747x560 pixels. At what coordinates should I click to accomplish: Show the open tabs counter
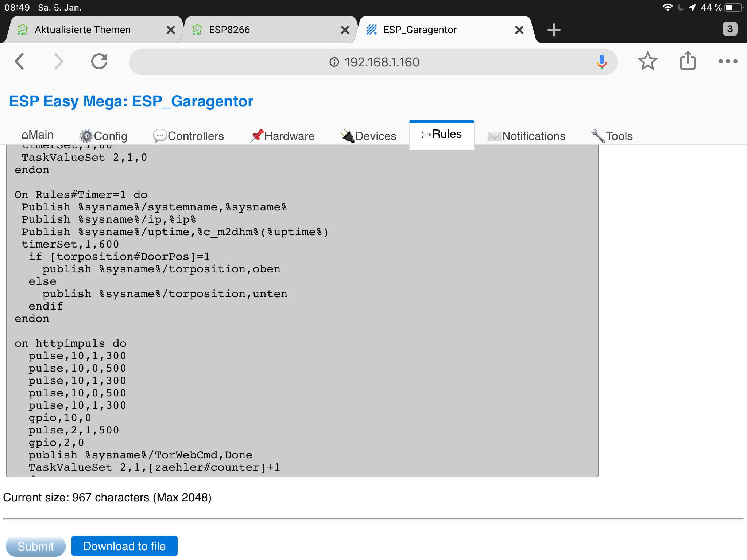(730, 29)
